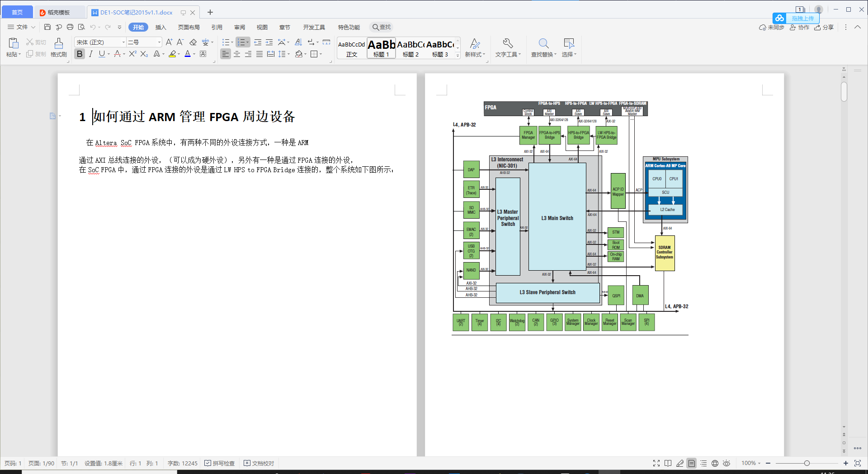Enable Eye Protection mode icon

(726, 463)
